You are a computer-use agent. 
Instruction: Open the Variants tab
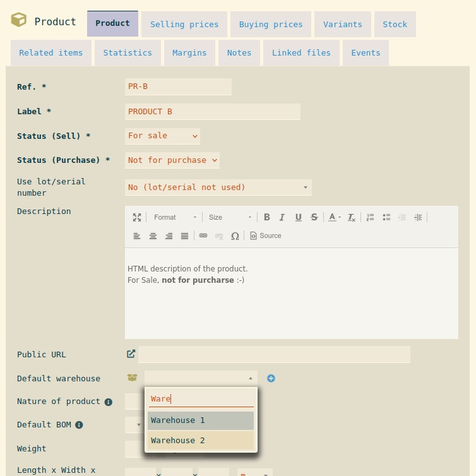point(343,24)
